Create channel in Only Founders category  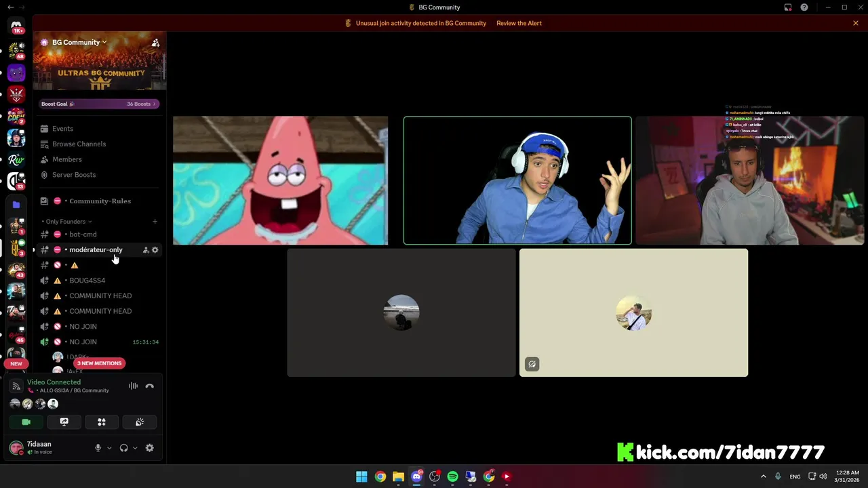click(155, 221)
